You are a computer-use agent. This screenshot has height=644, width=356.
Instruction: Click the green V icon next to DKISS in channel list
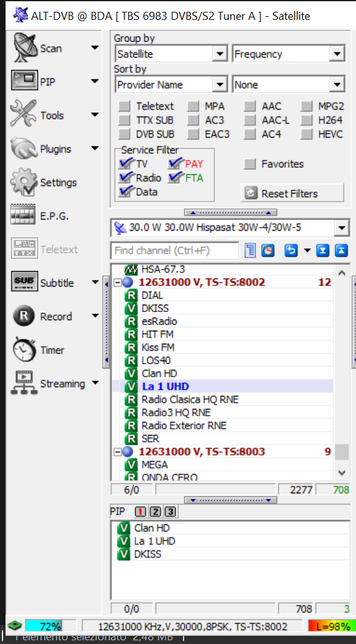[131, 308]
